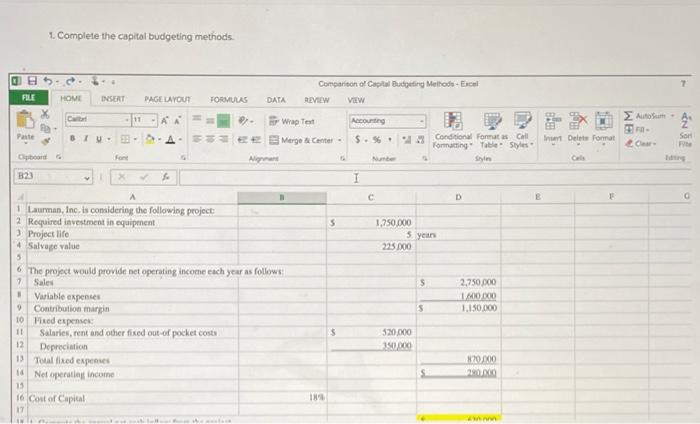Switch to the INSERT tab
The height and width of the screenshot is (424, 700).
[x=112, y=99]
